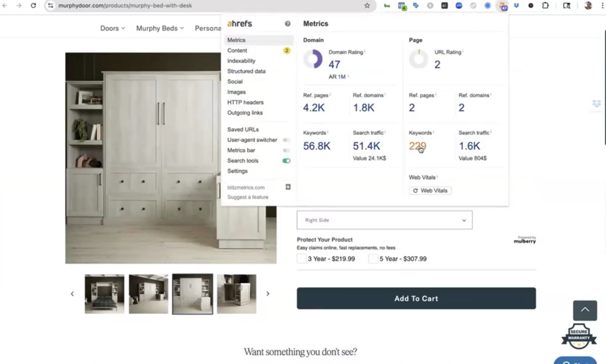This screenshot has height=364, width=606.
Task: Enable the User-agent switcher toggle
Action: coord(286,140)
